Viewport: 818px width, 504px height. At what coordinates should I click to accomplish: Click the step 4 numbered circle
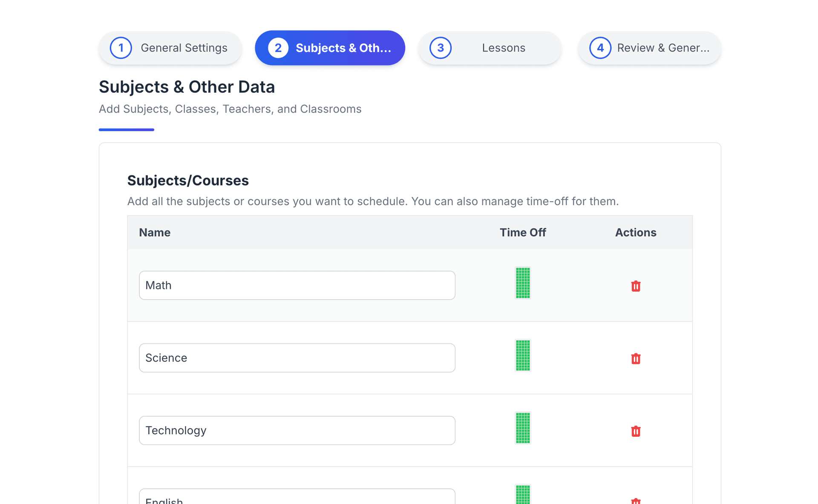tap(600, 48)
